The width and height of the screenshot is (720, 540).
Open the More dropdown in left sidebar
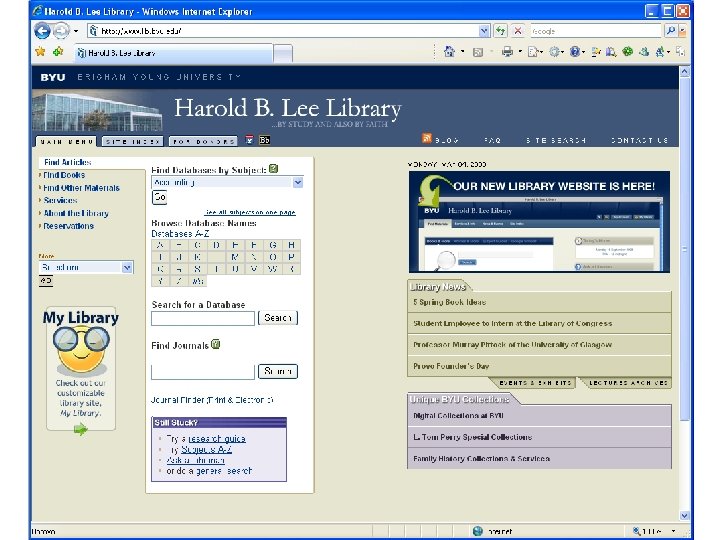click(86, 267)
